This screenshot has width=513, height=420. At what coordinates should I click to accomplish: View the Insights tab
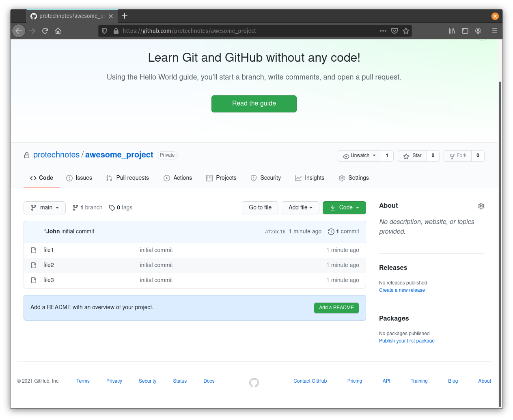pos(310,178)
